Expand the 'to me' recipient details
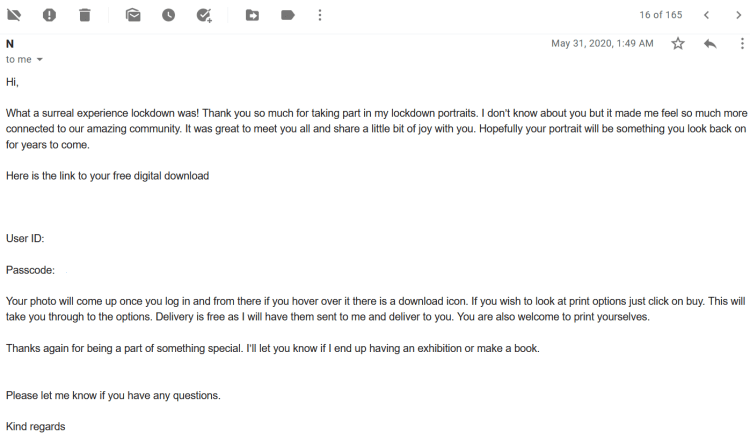This screenshot has height=442, width=750. (40, 60)
